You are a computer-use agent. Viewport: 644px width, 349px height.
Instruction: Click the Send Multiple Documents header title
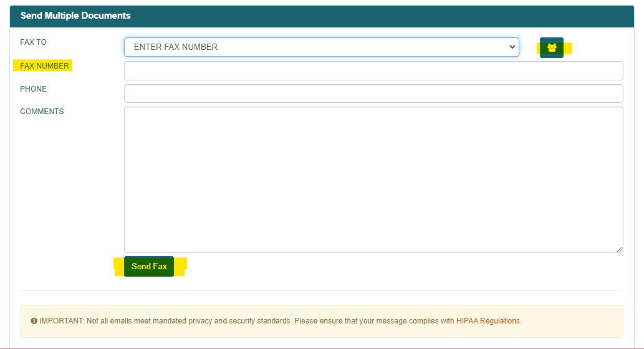[x=75, y=16]
